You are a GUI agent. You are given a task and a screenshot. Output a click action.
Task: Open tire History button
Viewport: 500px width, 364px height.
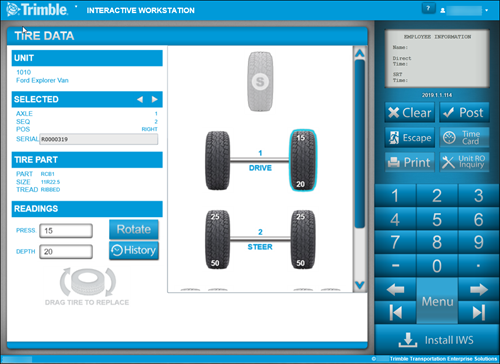(134, 250)
